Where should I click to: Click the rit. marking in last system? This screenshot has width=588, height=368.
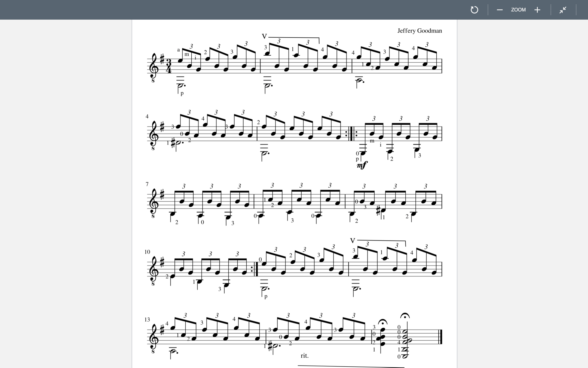pos(305,355)
